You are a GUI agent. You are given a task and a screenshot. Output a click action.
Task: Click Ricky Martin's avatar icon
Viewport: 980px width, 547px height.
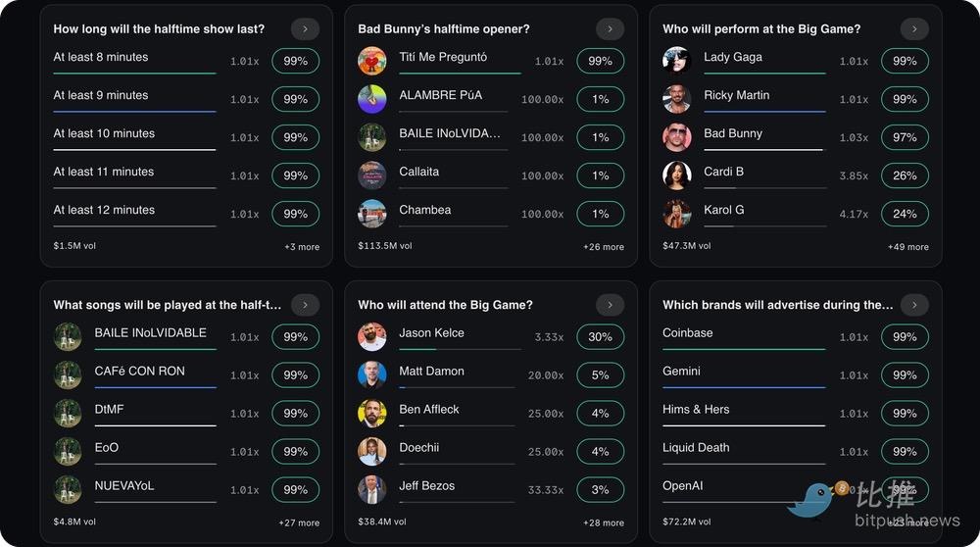(676, 99)
